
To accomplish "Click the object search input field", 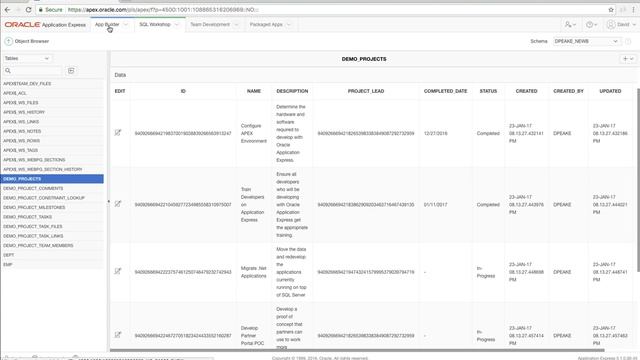I will 33,71.
